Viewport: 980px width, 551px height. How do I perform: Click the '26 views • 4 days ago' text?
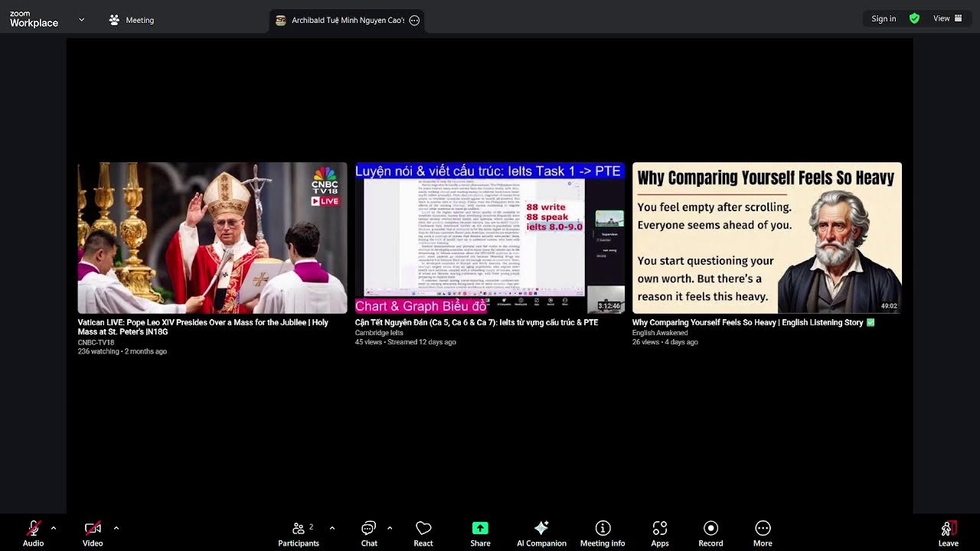[665, 342]
